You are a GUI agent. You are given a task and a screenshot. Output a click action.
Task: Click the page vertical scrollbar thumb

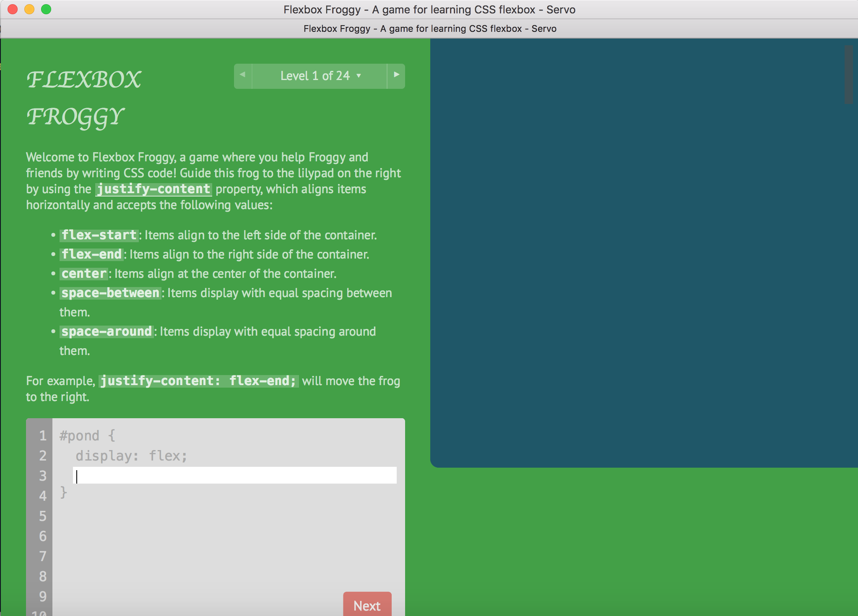tap(848, 75)
